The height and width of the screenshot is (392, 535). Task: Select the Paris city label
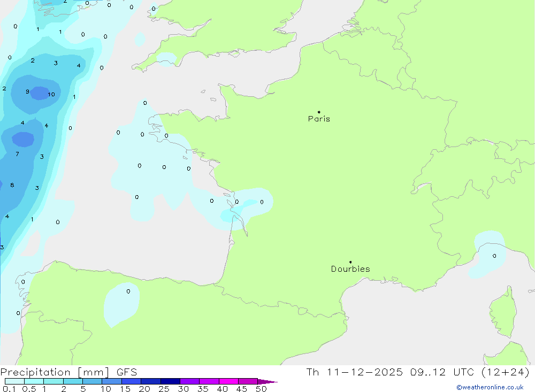coord(319,119)
